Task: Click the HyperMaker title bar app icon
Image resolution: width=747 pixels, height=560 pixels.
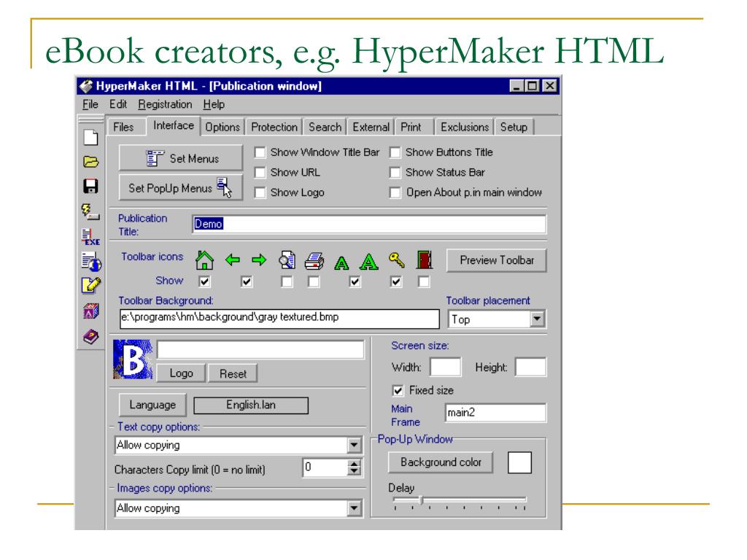Action: [x=86, y=86]
